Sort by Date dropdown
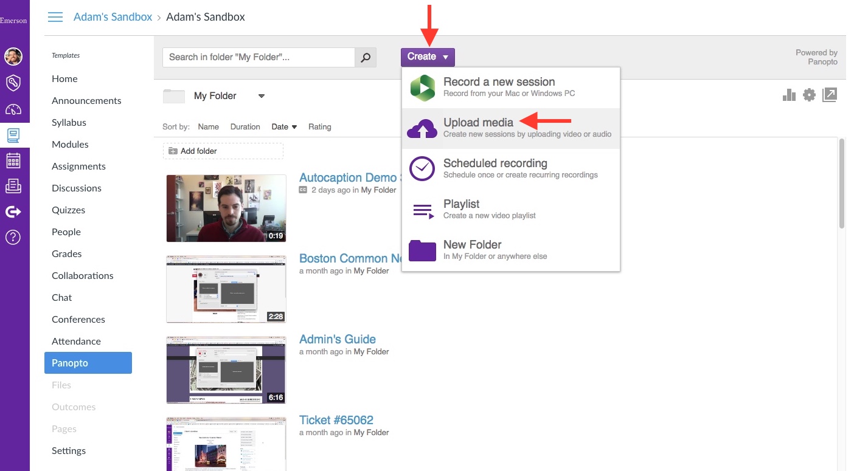This screenshot has height=471, width=868. [x=284, y=127]
